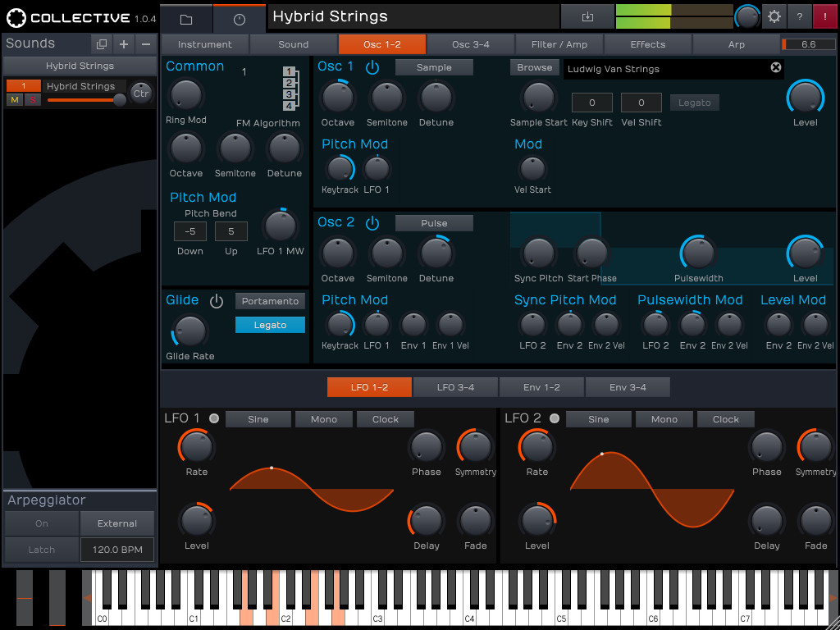Select the Hybrid Strings header in Sounds

(x=80, y=66)
